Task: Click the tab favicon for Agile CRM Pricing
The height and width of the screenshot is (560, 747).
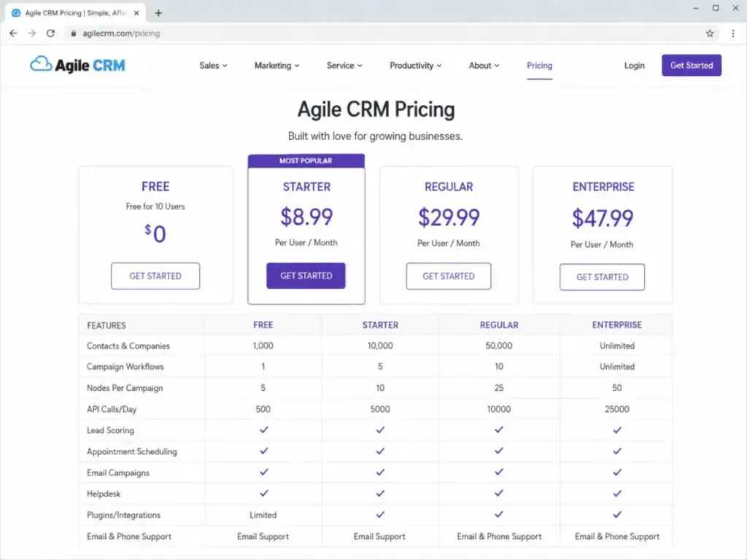Action: click(16, 13)
